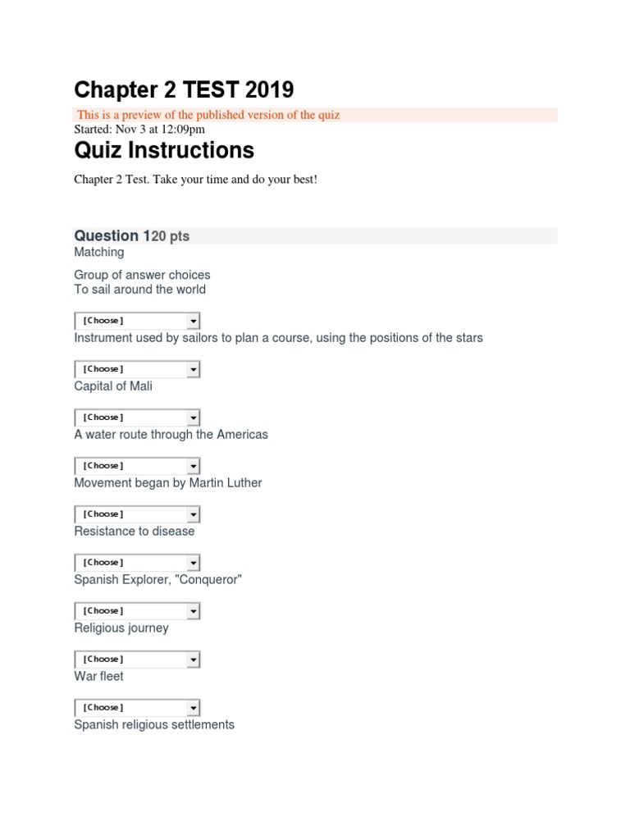630x840 pixels.
Task: Open dropdown for 'Religious journey'
Action: point(136,660)
